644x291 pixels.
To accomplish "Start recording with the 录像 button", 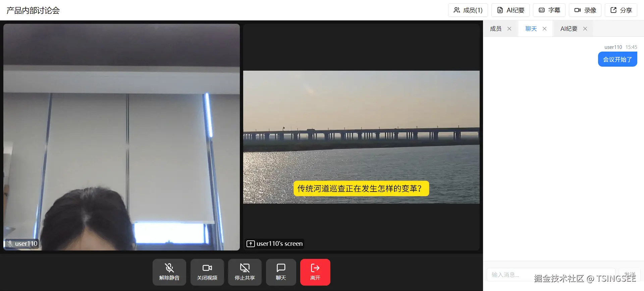I will coord(585,10).
